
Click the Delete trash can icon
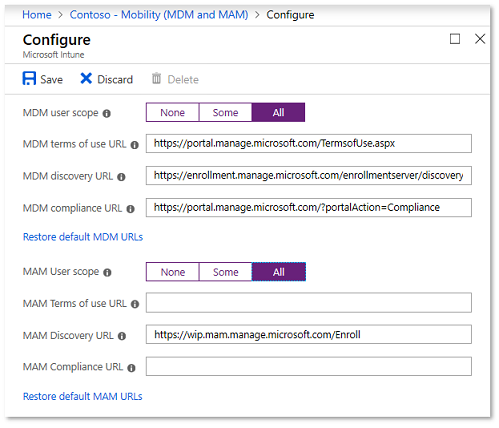pyautogui.click(x=156, y=79)
